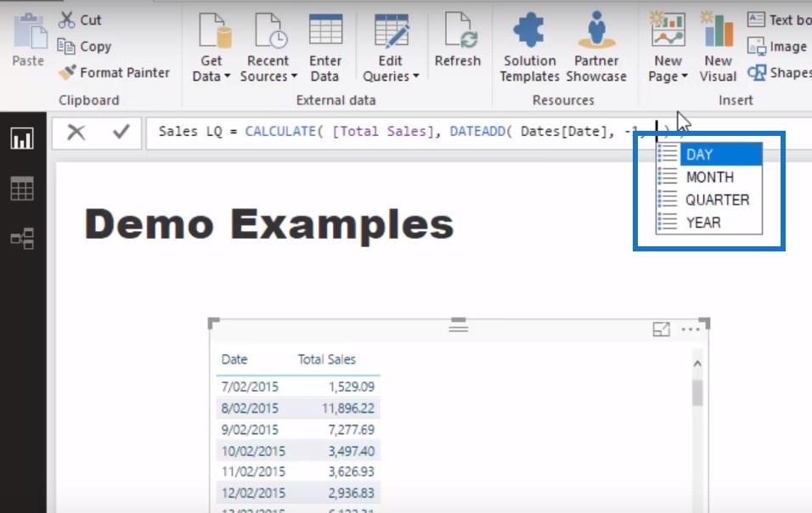Viewport: 812px width, 513px height.
Task: Select QUARTER in the autocomplete list
Action: coord(709,200)
